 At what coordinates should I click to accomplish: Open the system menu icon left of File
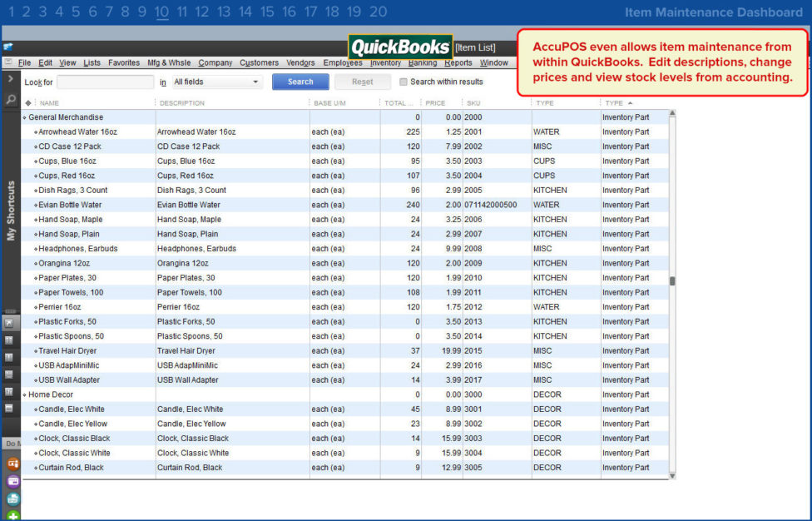[7, 62]
